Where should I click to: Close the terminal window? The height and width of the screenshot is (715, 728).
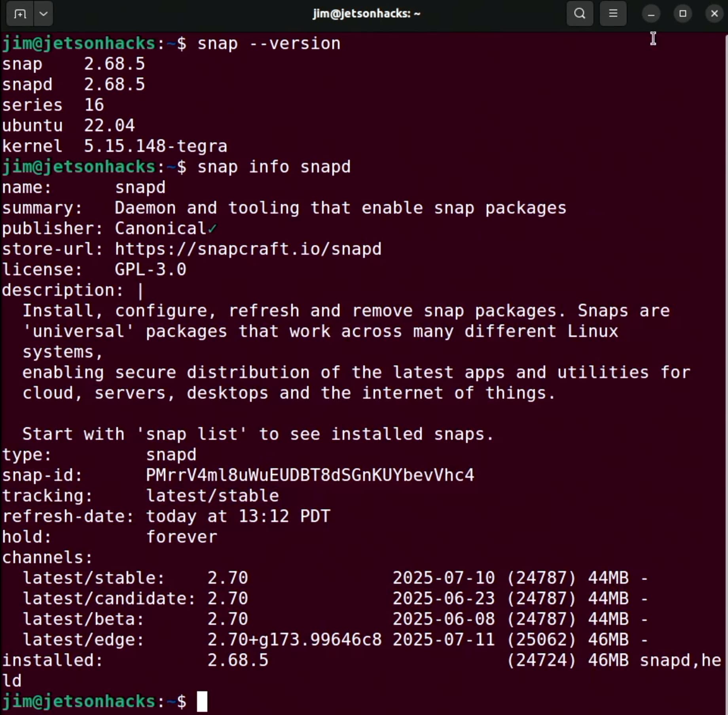pyautogui.click(x=714, y=14)
